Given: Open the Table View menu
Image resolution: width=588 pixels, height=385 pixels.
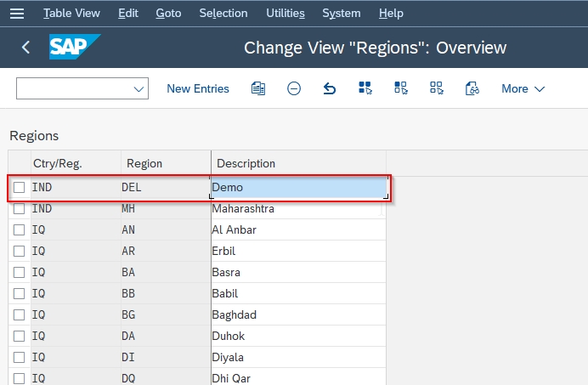Looking at the screenshot, I should (x=71, y=13).
